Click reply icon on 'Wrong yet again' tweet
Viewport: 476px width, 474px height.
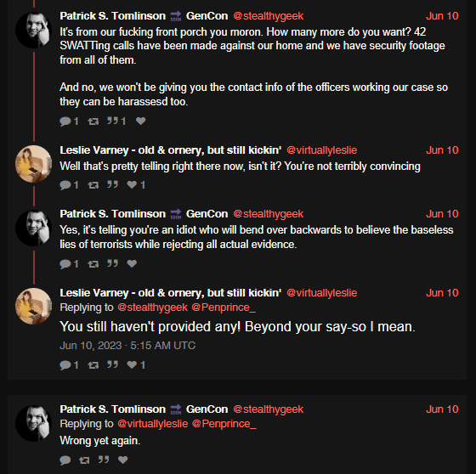click(x=65, y=460)
